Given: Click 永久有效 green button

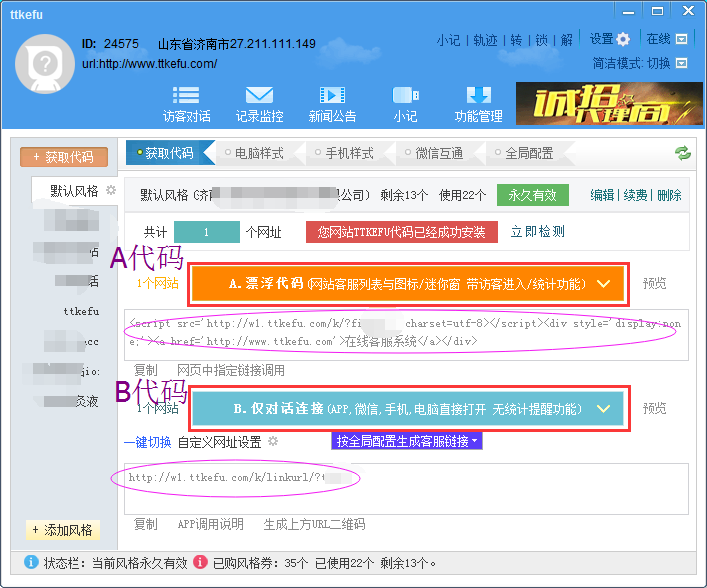Looking at the screenshot, I should [x=533, y=195].
